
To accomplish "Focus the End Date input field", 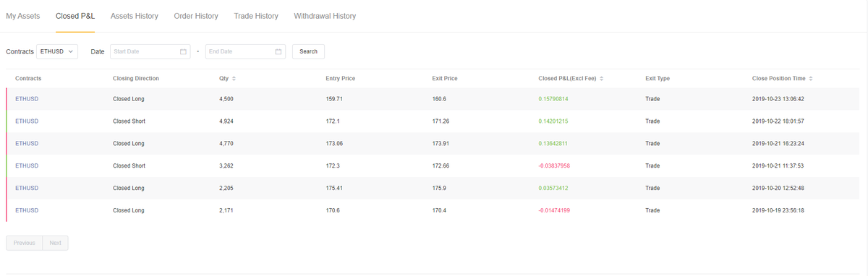I will [x=245, y=51].
